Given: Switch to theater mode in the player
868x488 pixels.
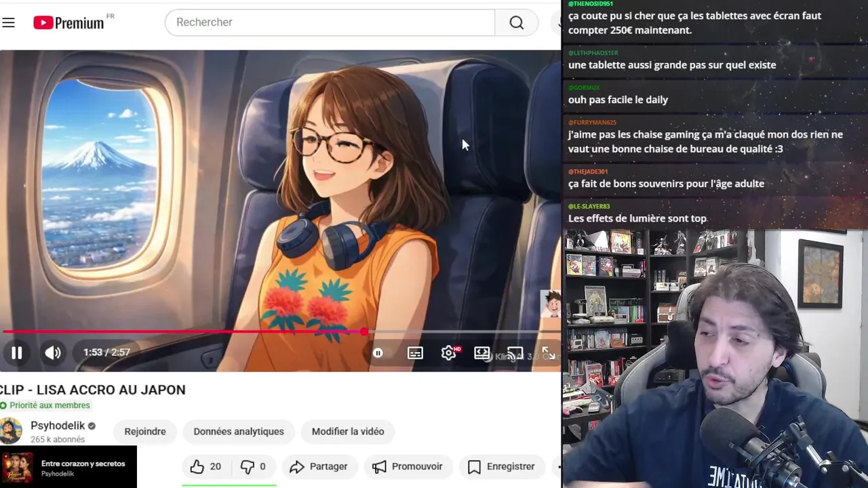Looking at the screenshot, I should click(x=481, y=352).
